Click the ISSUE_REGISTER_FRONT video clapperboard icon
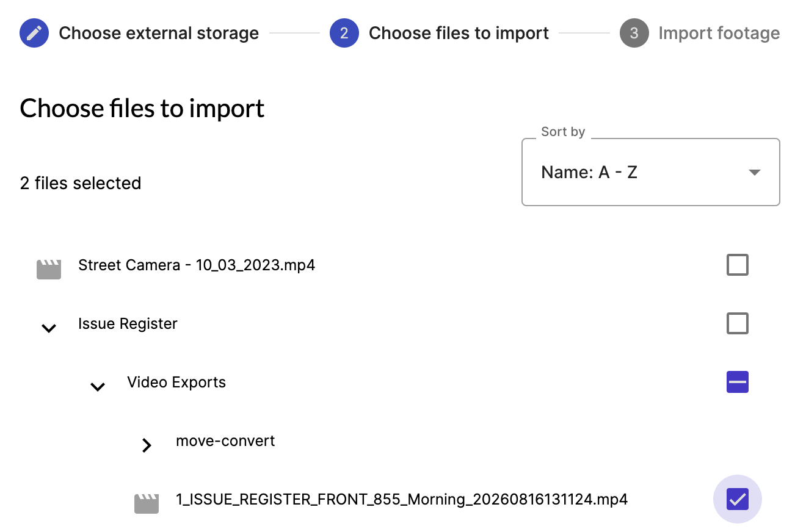The height and width of the screenshot is (532, 806). pos(147,503)
